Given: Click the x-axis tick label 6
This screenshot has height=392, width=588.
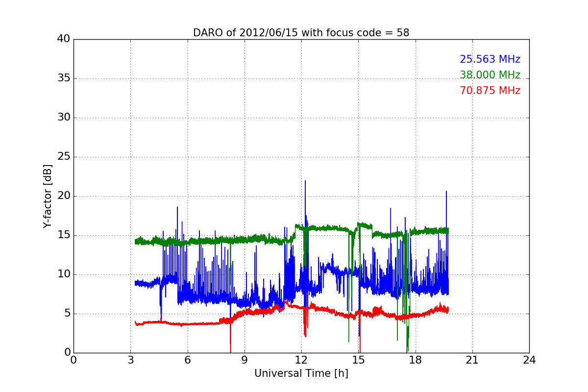Looking at the screenshot, I should [x=187, y=360].
